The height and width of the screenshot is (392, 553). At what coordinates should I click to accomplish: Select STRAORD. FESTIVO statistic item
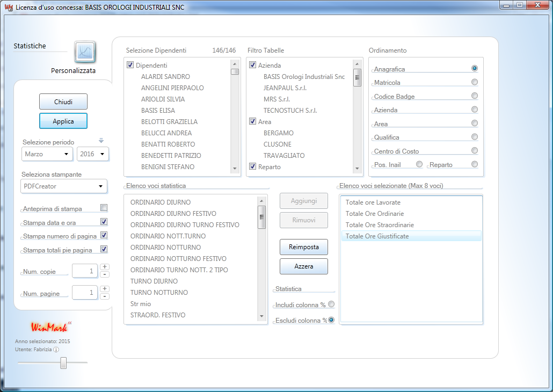pyautogui.click(x=158, y=315)
